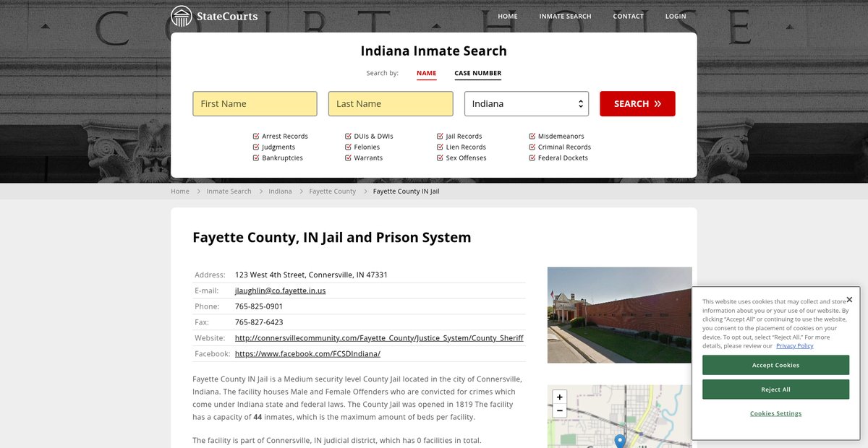868x448 pixels.
Task: Click the First Name input field
Action: coord(255,103)
